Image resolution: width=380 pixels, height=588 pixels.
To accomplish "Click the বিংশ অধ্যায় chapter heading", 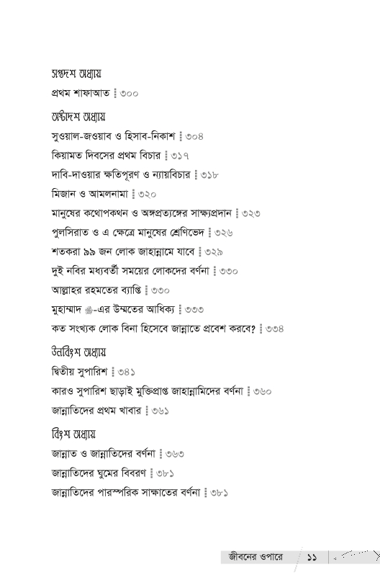I will tap(73, 434).
